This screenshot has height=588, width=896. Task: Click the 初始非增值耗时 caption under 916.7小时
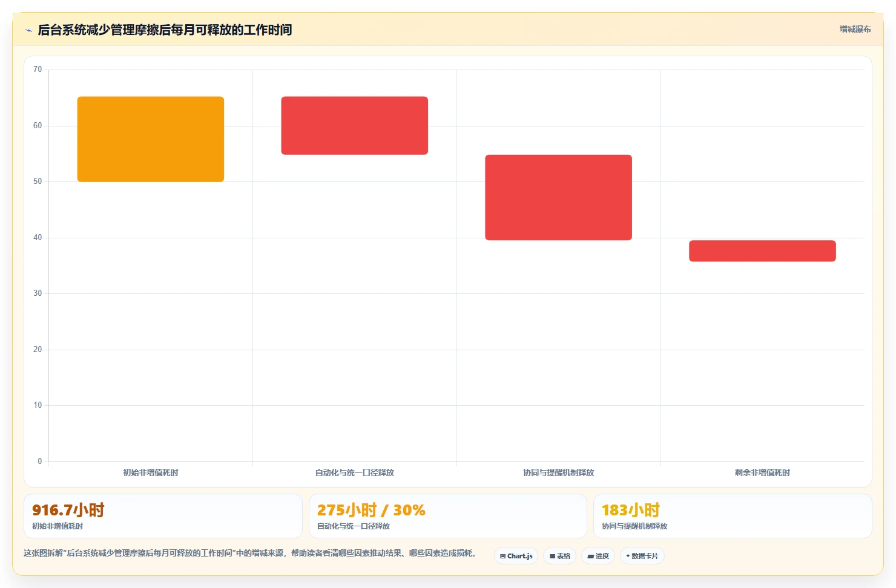click(58, 526)
